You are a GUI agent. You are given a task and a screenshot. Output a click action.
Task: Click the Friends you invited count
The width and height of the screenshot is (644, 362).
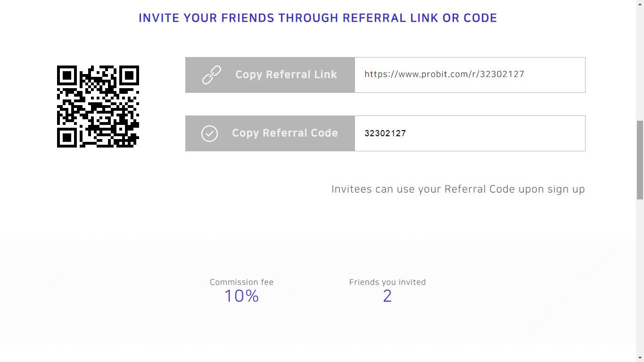pos(388,296)
